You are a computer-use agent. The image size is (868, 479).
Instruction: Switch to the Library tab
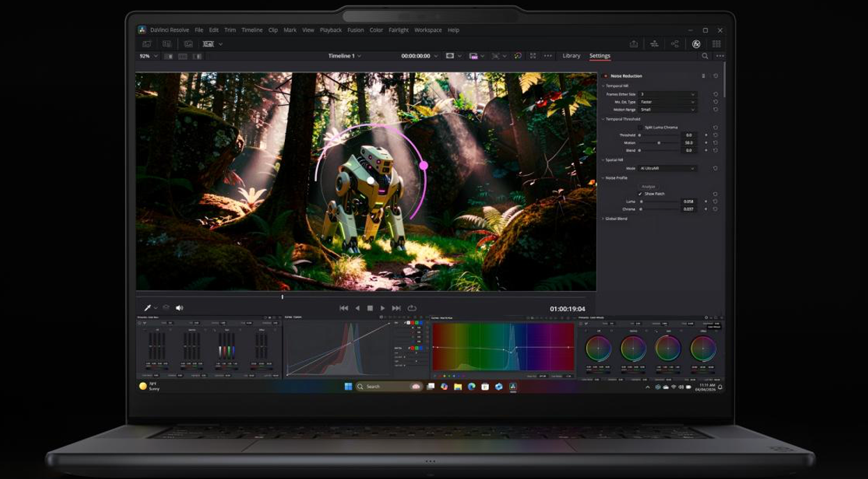coord(571,56)
